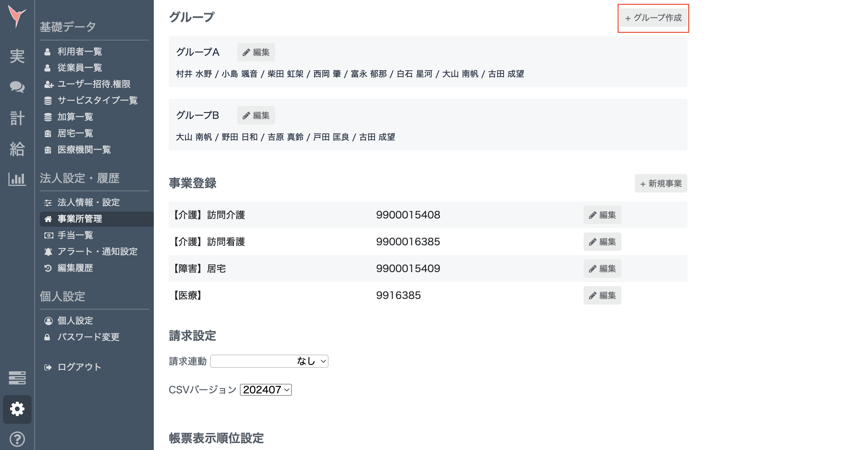The image size is (868, 450).
Task: Select the 計画 (計) sidebar icon
Action: [x=17, y=119]
